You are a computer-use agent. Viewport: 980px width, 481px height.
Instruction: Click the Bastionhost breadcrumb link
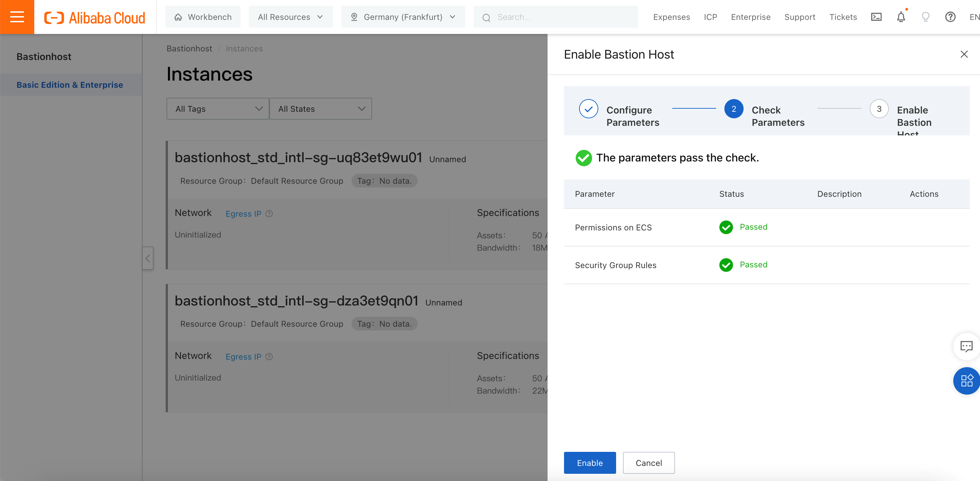189,49
